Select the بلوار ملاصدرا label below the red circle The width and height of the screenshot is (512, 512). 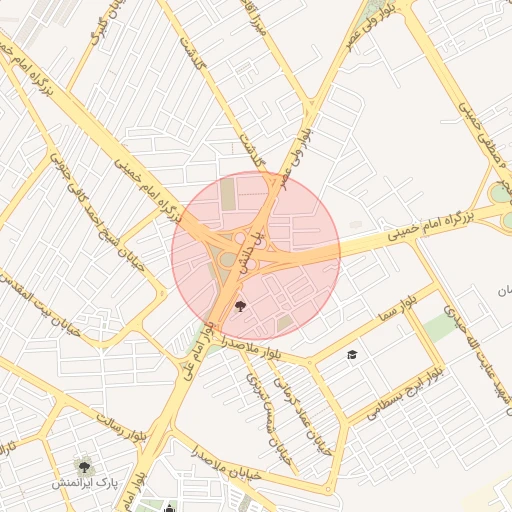(x=247, y=349)
